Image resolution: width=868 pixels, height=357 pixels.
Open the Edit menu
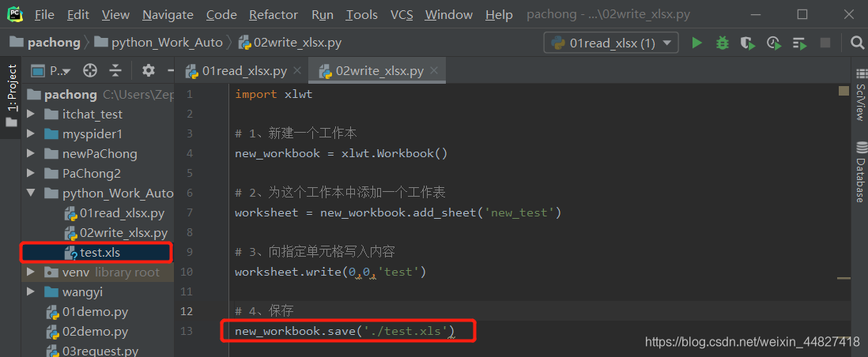pos(78,15)
